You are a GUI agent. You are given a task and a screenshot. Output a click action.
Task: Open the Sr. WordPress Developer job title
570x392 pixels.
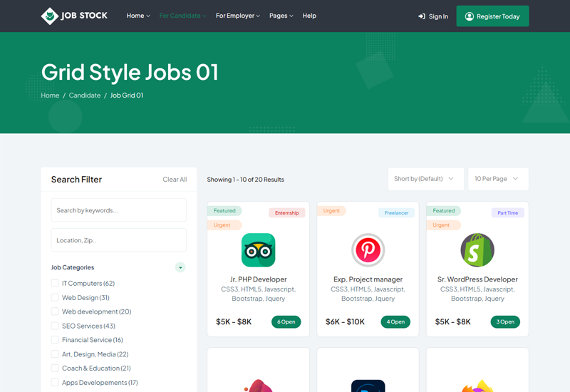477,279
